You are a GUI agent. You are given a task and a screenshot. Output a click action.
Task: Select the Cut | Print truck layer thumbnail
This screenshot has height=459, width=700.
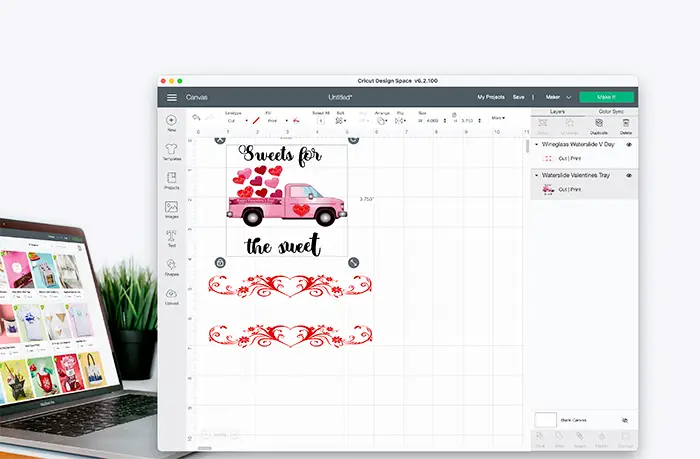click(548, 189)
